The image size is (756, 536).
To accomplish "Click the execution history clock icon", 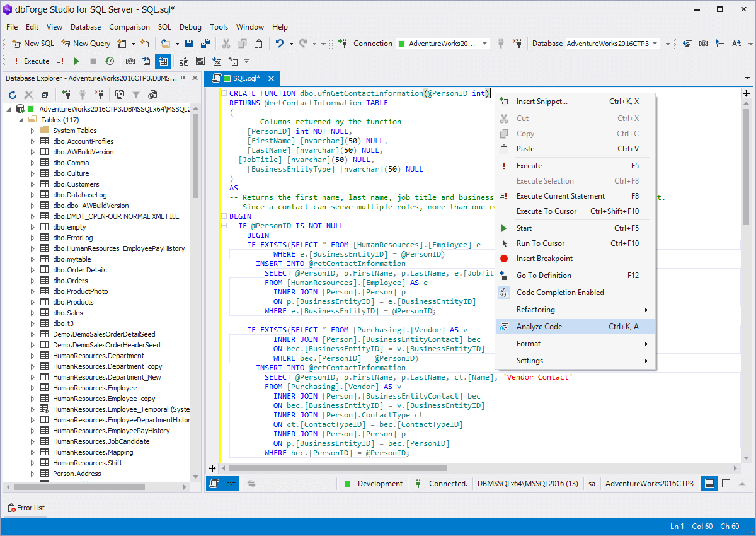I will click(x=110, y=61).
